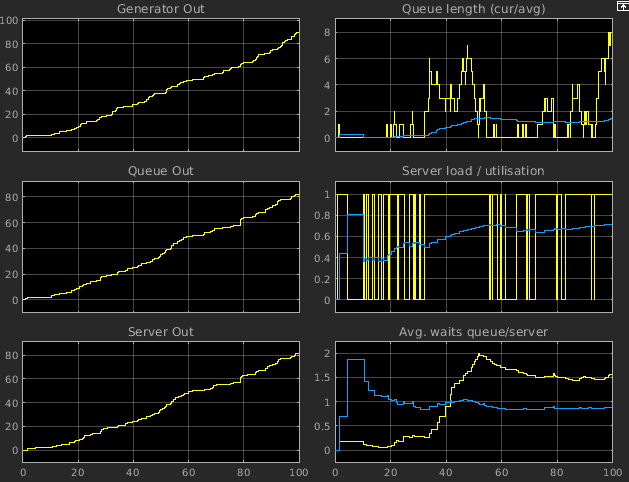Click the 1.5 y-axis label on Avg. waits plot

tap(322, 378)
